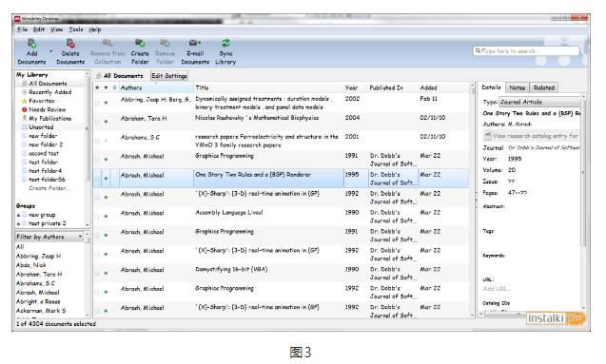The image size is (606, 364).
Task: Mark the Abrahams, S C row as favorite
Action: pos(97,141)
